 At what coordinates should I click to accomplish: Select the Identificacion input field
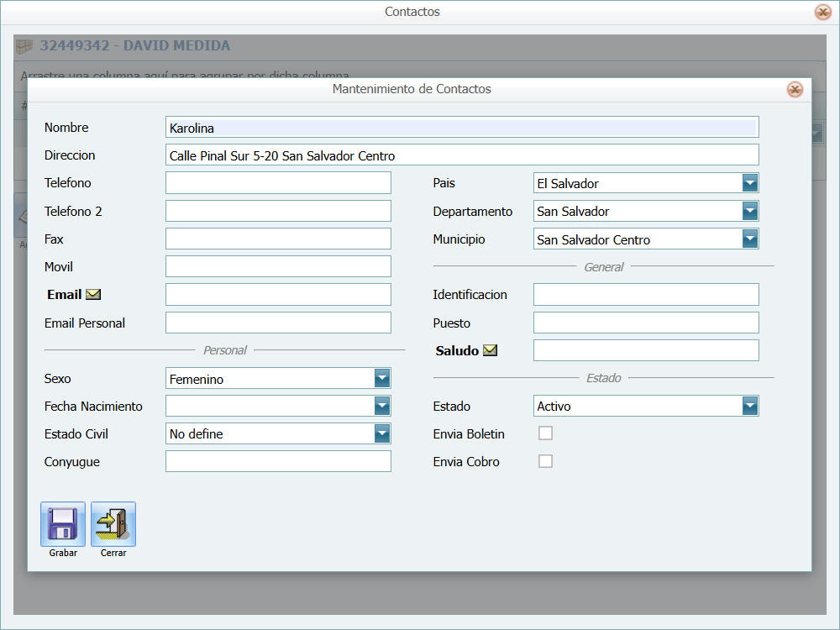[646, 295]
